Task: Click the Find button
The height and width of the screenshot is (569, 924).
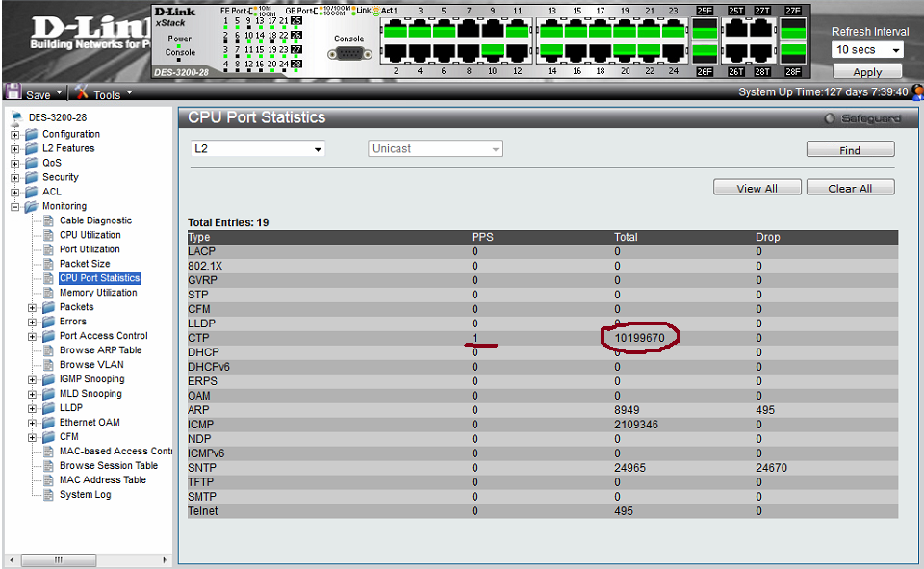Action: 850,150
